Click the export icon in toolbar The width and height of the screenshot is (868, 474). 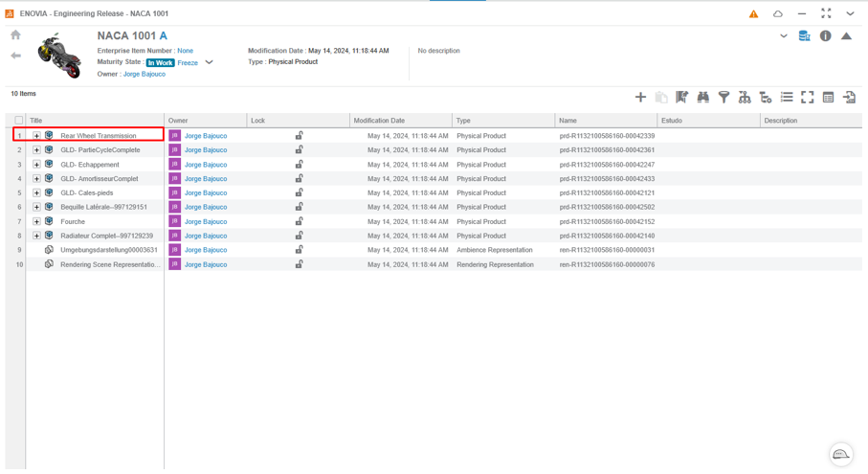[849, 97]
